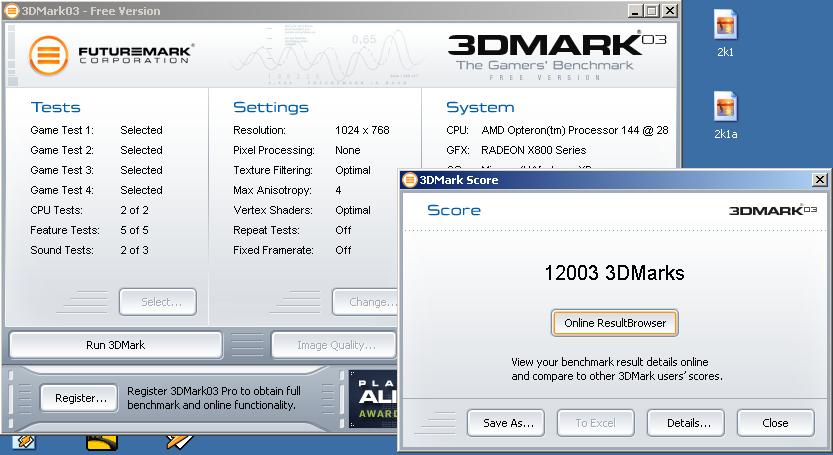
Task: Click the CPU Tests value 2 of 2
Action: [134, 210]
